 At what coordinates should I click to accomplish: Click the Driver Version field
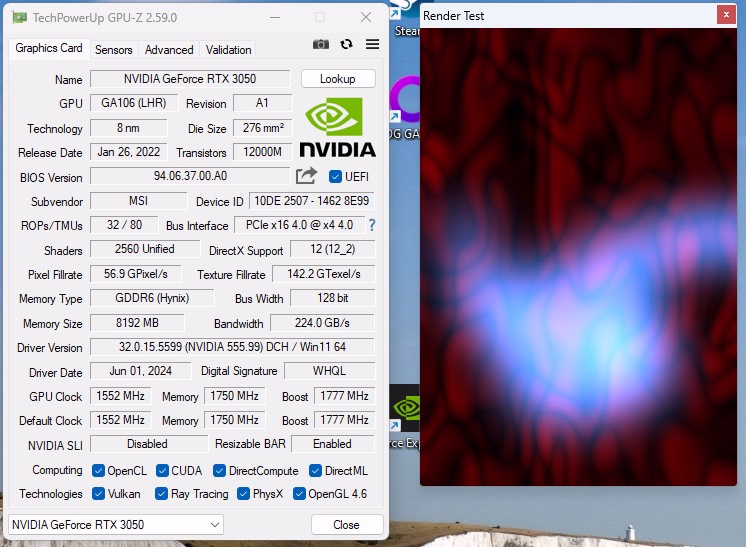point(231,347)
